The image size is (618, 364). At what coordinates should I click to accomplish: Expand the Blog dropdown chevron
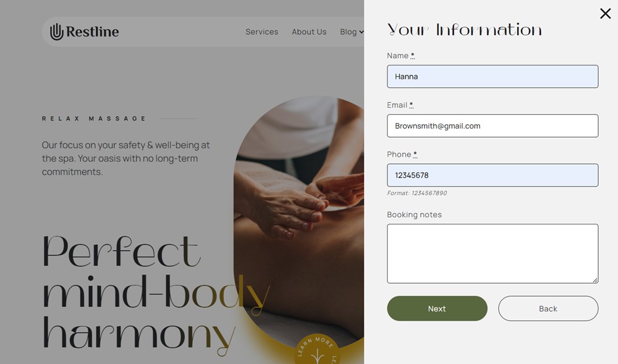[362, 32]
